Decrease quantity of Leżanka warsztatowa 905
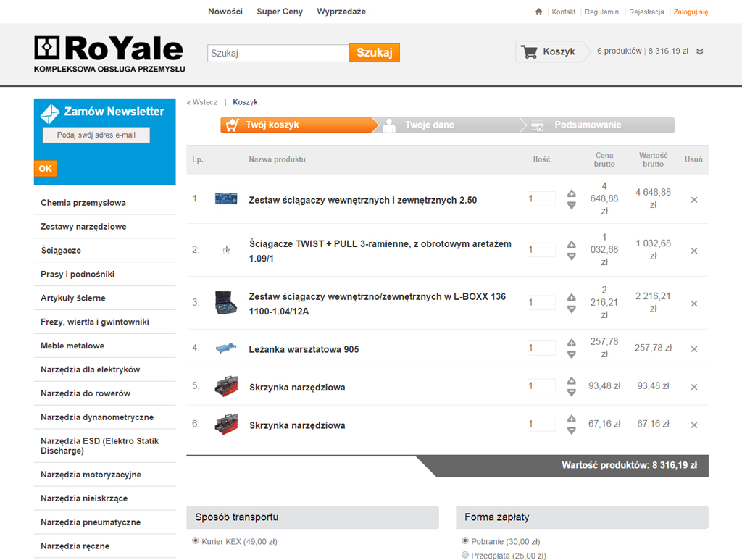 (571, 354)
